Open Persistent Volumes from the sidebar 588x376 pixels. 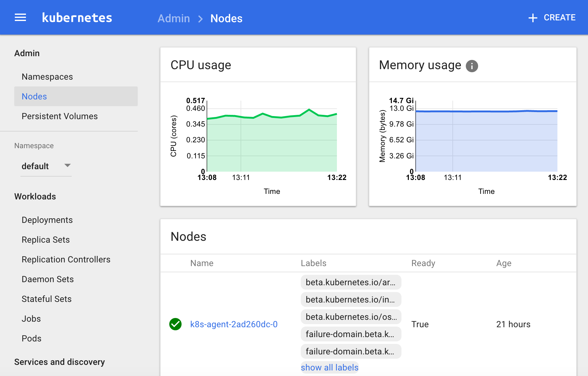(60, 116)
